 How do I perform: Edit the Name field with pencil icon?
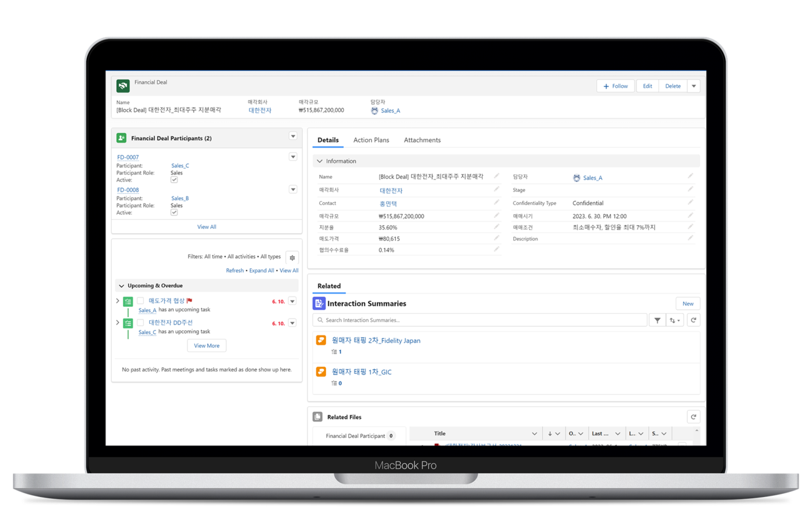497,176
